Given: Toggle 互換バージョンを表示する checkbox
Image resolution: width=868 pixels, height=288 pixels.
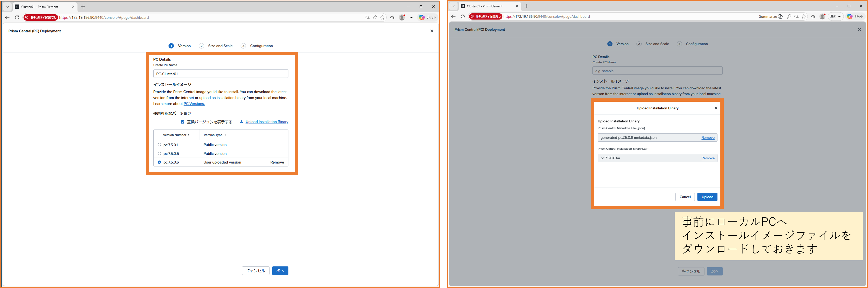Looking at the screenshot, I should tap(183, 122).
